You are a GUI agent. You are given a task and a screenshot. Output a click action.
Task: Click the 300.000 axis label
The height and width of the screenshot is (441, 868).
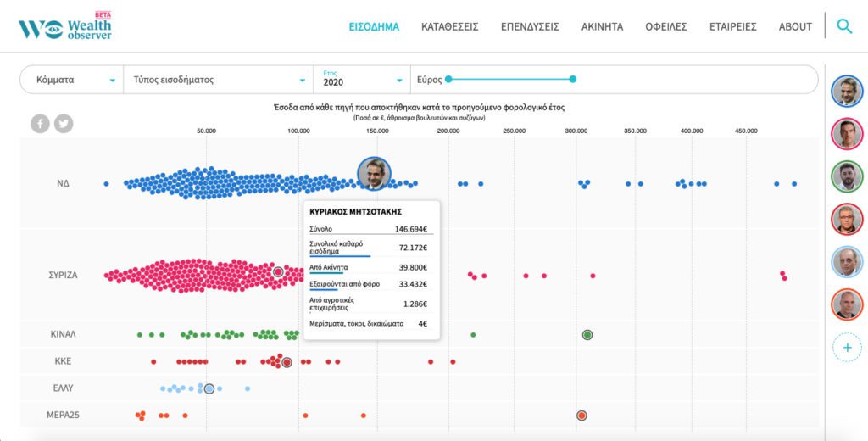[x=576, y=131]
